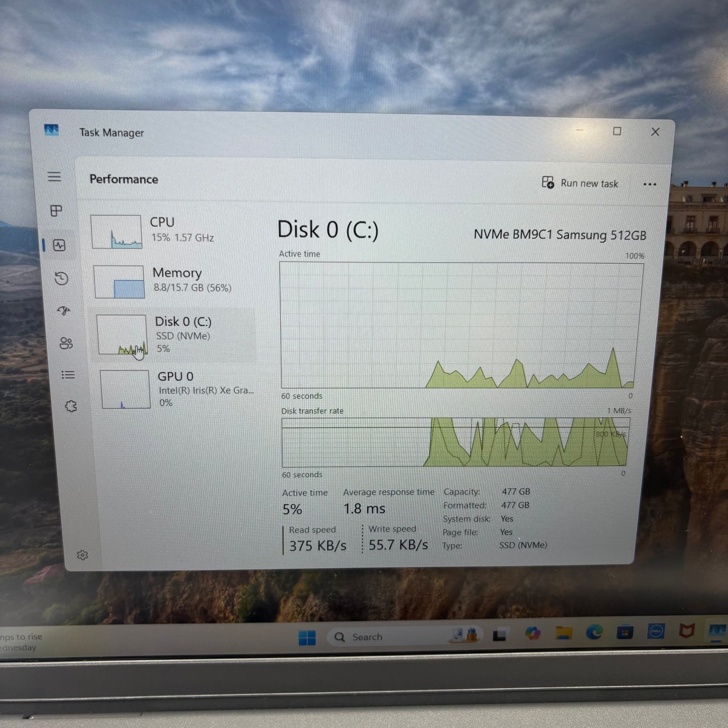Select Disk 0 (C:) performance item
The width and height of the screenshot is (728, 728).
[174, 335]
